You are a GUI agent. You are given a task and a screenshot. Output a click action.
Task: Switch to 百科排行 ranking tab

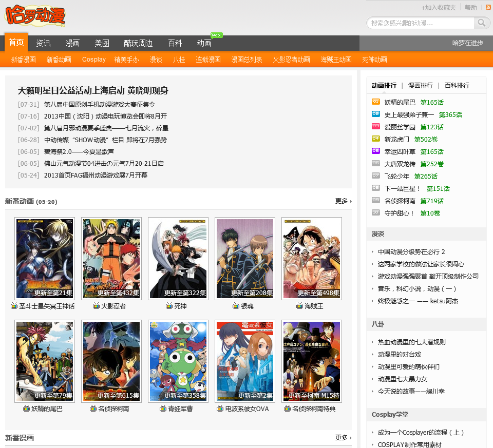tap(457, 86)
